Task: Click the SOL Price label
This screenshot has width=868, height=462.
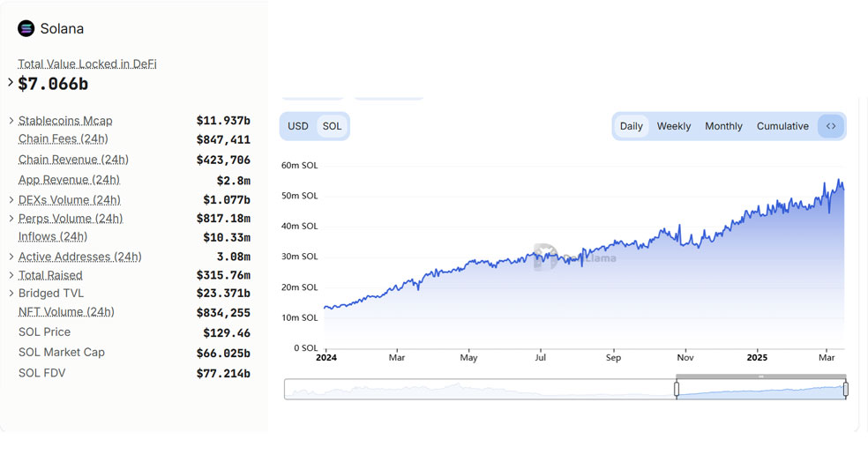Action: tap(44, 332)
